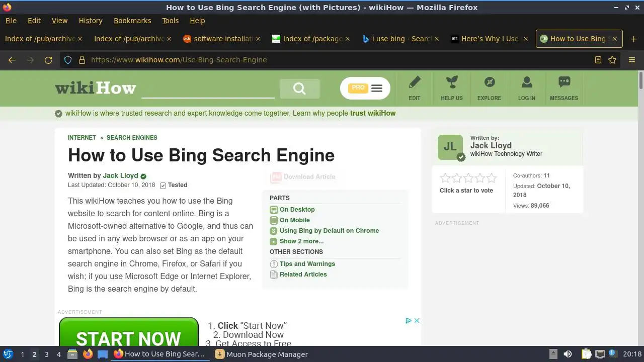Viewport: 644px width, 362px height.
Task: Open the taskbar application start menu icon
Action: [8, 354]
